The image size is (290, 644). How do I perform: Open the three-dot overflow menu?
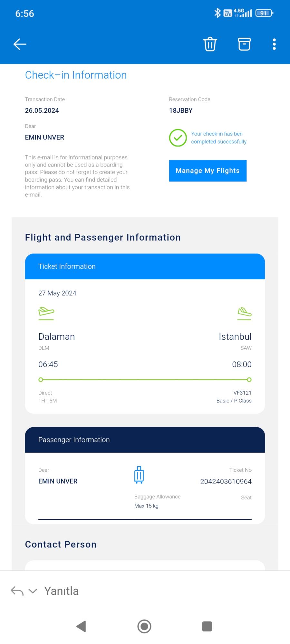[x=274, y=44]
